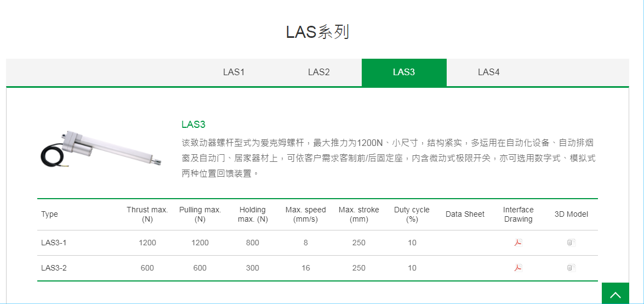Click the Thrust max. (N) column header

pos(147,215)
